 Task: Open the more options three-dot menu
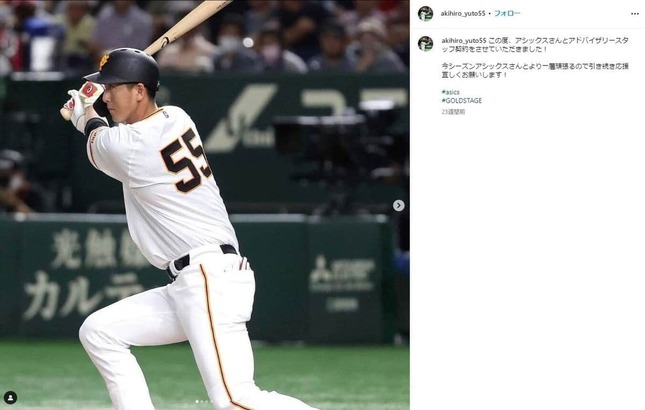point(635,14)
